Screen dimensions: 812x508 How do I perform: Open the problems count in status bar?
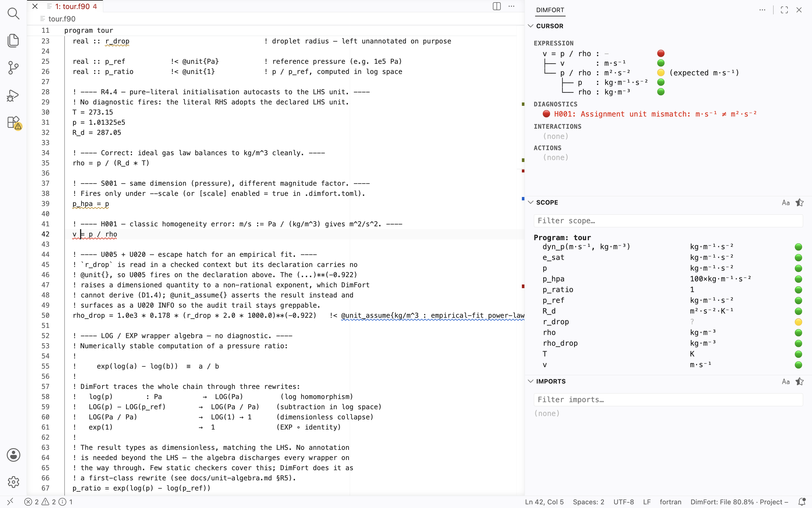[48, 502]
